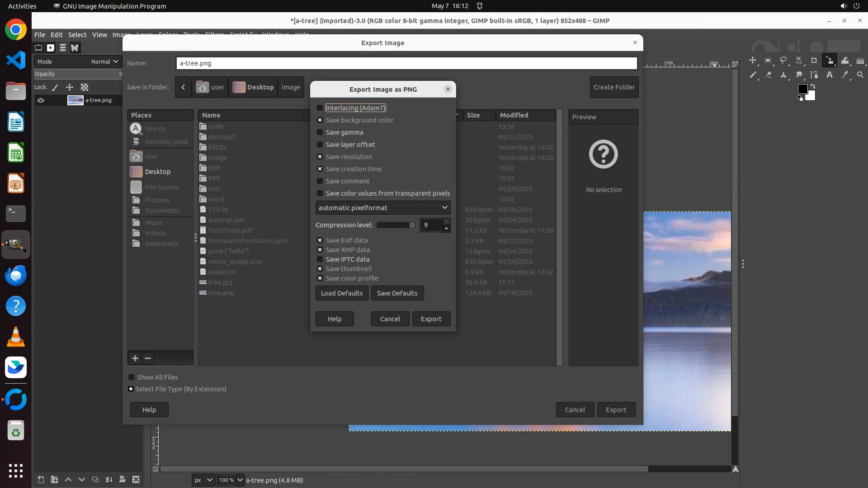Click the lock alpha channel checkerboard icon
Viewport: 868px width, 488px height.
[85, 87]
